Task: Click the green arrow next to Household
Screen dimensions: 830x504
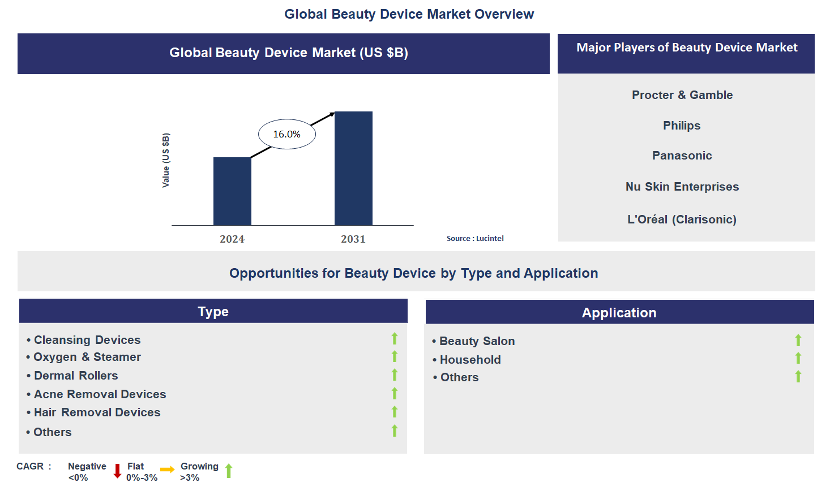Action: tap(798, 358)
